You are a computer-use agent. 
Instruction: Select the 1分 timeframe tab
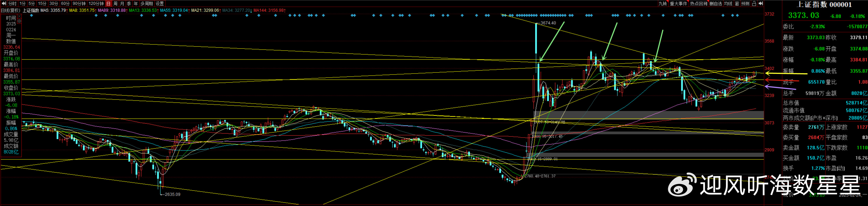(x=23, y=3)
